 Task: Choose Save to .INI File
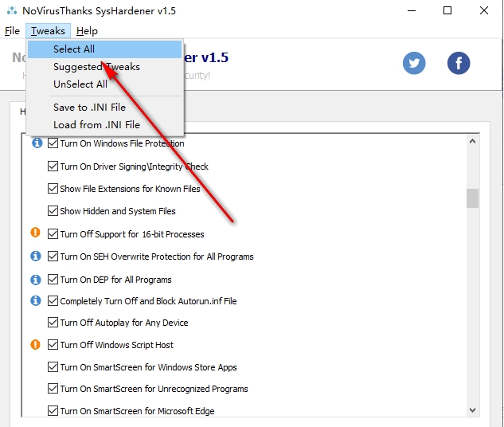click(x=105, y=107)
